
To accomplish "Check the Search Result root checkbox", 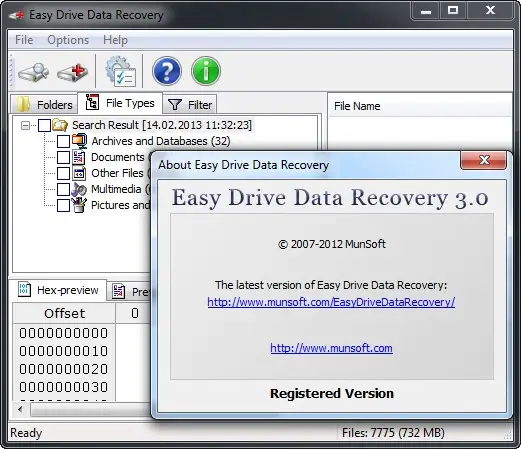I will [44, 125].
